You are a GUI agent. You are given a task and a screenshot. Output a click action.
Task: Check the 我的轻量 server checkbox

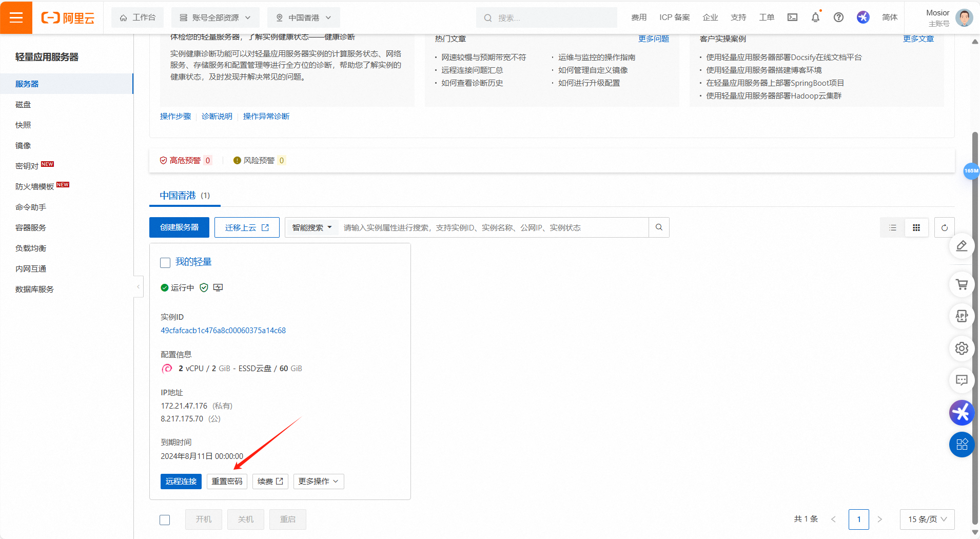(x=165, y=263)
